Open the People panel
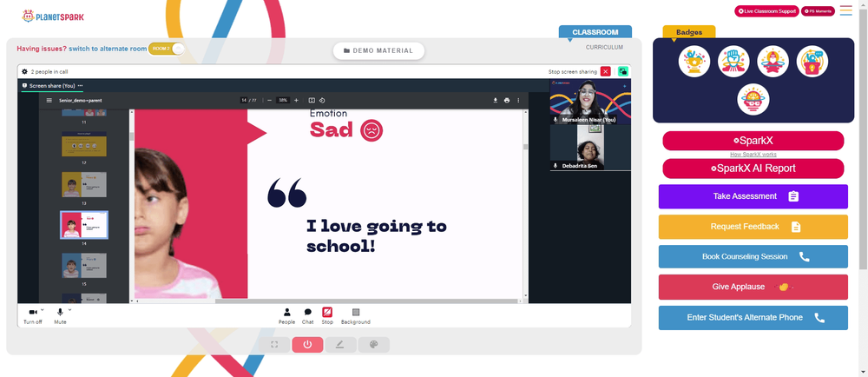 [x=286, y=315]
